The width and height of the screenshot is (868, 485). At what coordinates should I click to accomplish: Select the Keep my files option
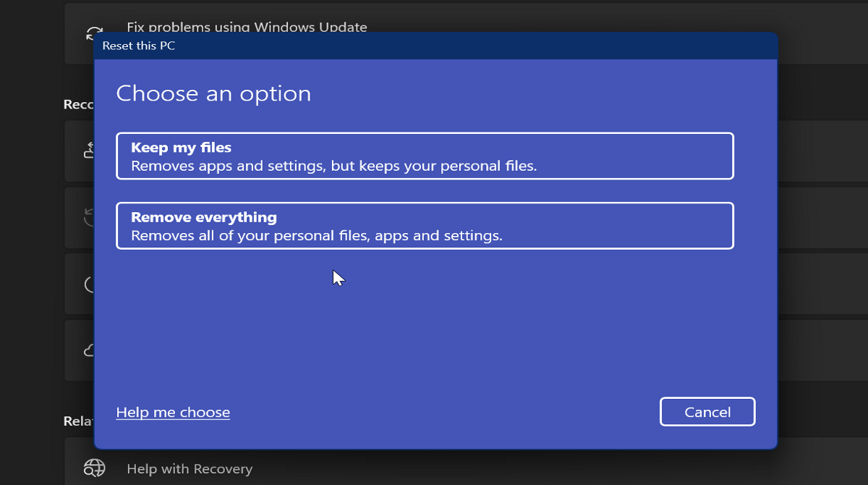pyautogui.click(x=425, y=156)
